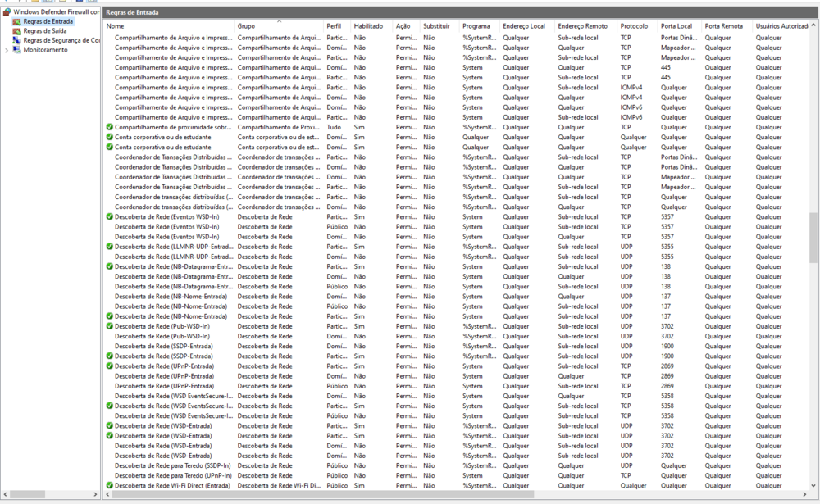
Task: Click the green check icon on the enabled Pub-WSD-In rule
Action: pos(110,326)
